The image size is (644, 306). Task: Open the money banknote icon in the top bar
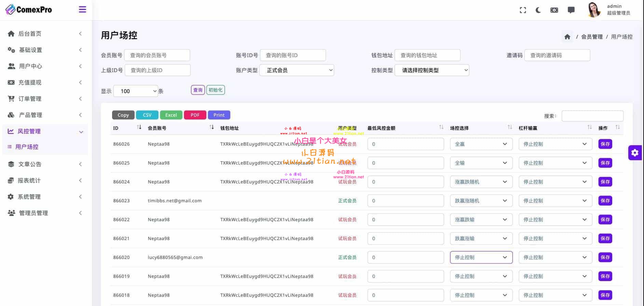pyautogui.click(x=554, y=10)
